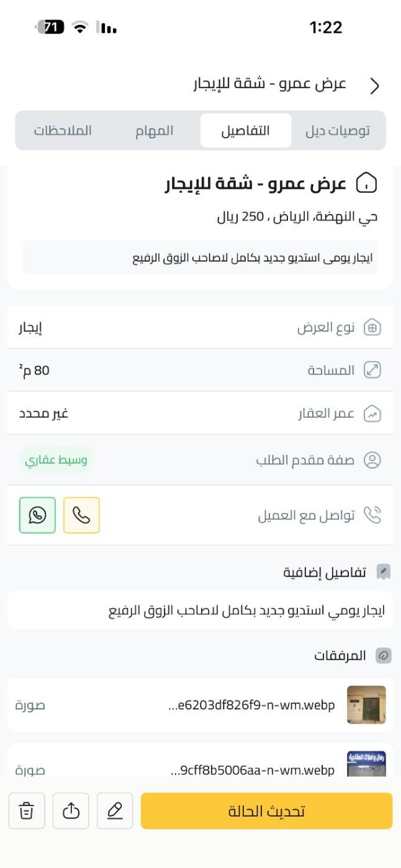Screen dimensions: 401x868
Task: Select the توصيات ديل tab
Action: (x=338, y=131)
